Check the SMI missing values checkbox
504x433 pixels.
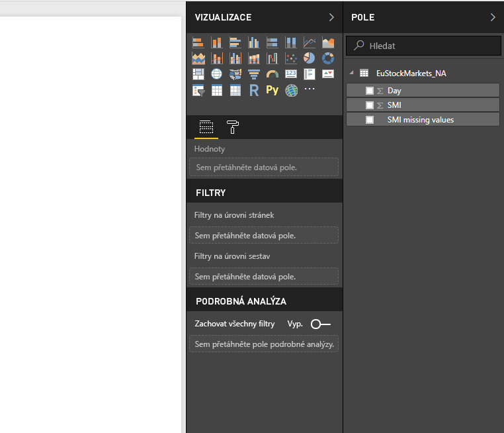point(370,120)
